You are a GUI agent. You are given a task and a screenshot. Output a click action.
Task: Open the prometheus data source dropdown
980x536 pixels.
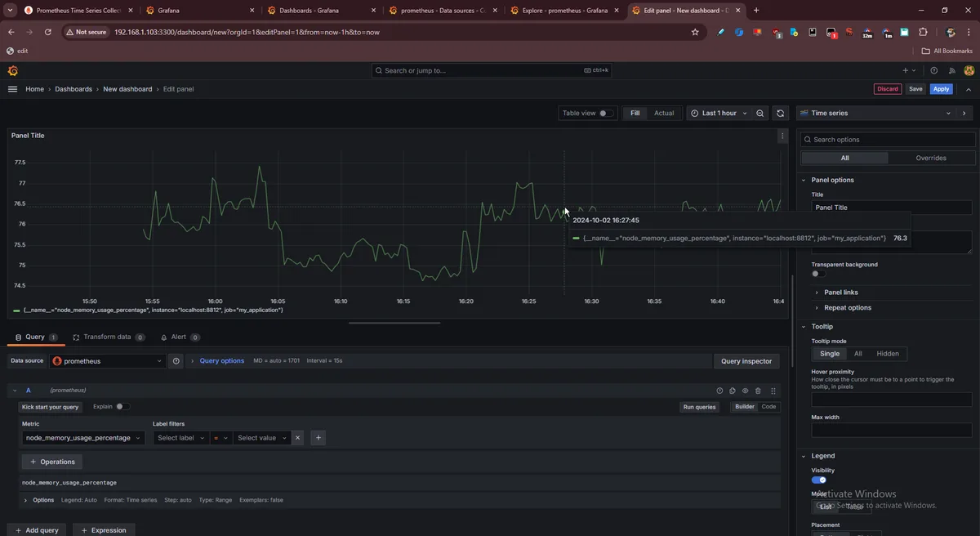[108, 361]
